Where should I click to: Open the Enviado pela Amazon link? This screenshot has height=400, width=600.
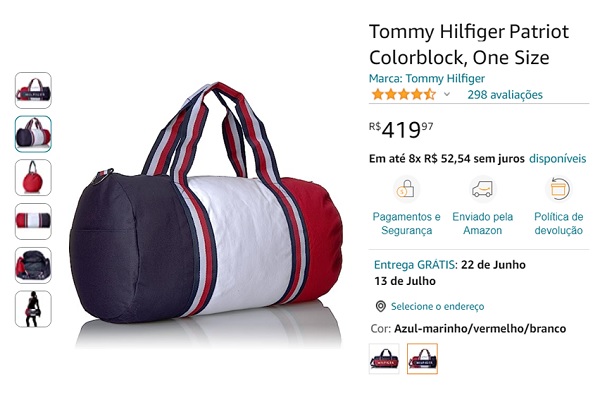pos(483,224)
